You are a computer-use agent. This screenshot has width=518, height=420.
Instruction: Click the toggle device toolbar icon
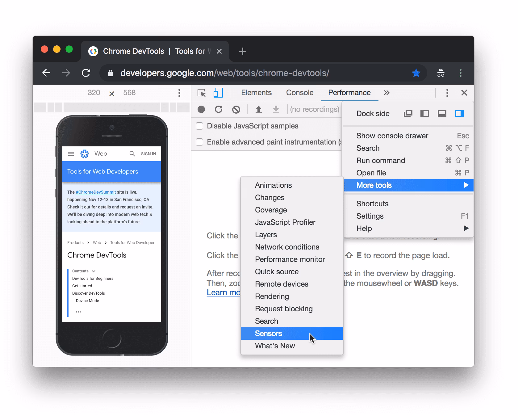(218, 93)
